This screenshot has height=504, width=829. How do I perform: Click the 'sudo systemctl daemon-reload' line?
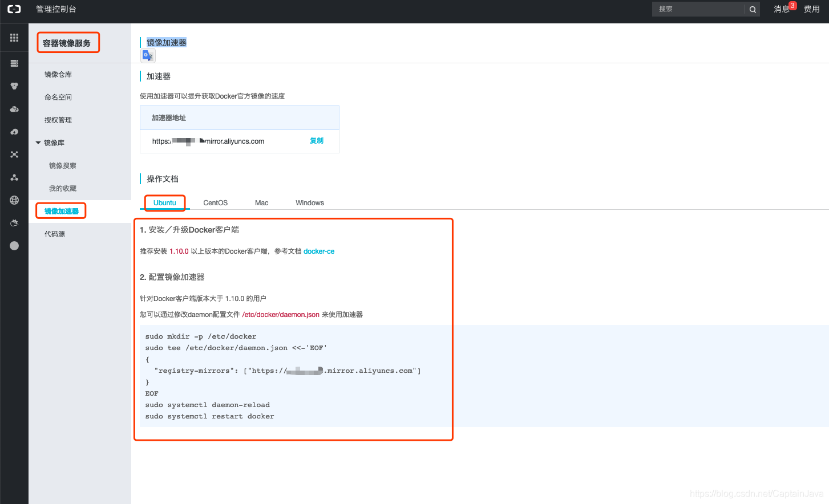208,405
